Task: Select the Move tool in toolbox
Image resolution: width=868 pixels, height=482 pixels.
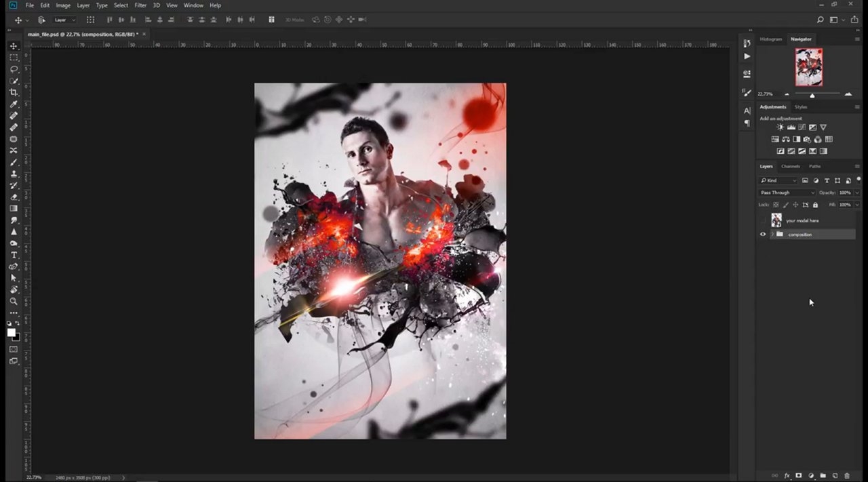Action: pos(14,46)
